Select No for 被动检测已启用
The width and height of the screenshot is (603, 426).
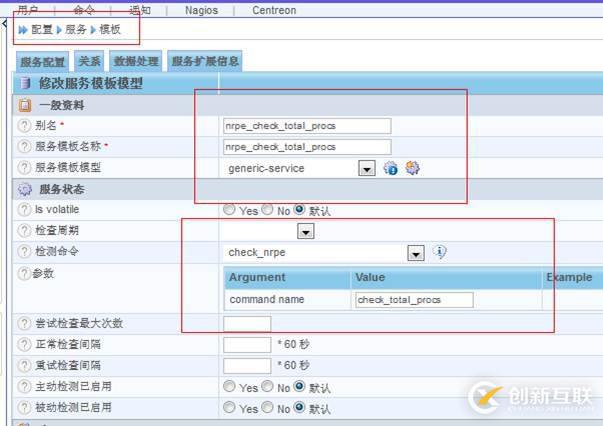[x=267, y=407]
